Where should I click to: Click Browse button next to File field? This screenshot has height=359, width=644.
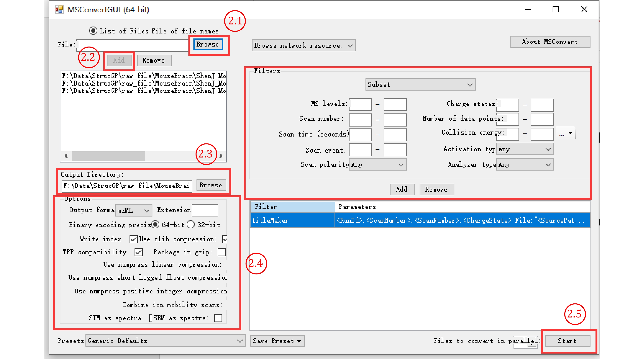pyautogui.click(x=208, y=44)
